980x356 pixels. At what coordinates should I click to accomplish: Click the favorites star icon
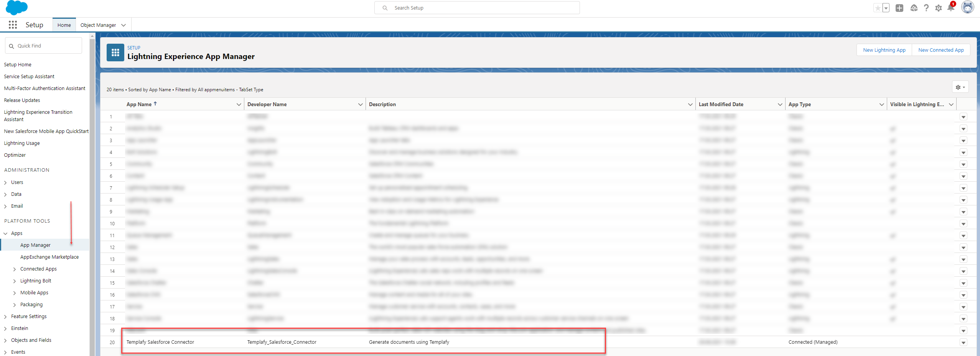tap(878, 8)
